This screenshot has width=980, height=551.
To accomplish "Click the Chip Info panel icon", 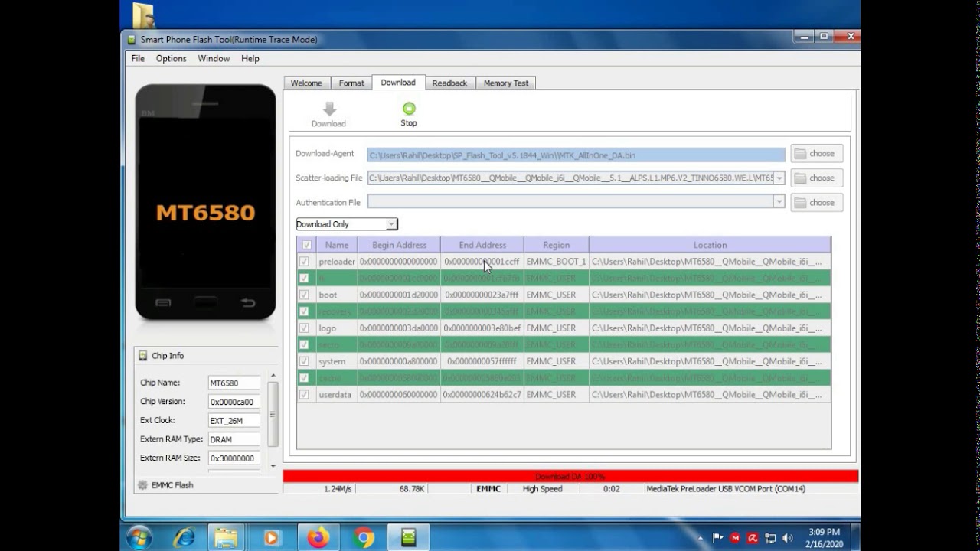I will 142,356.
